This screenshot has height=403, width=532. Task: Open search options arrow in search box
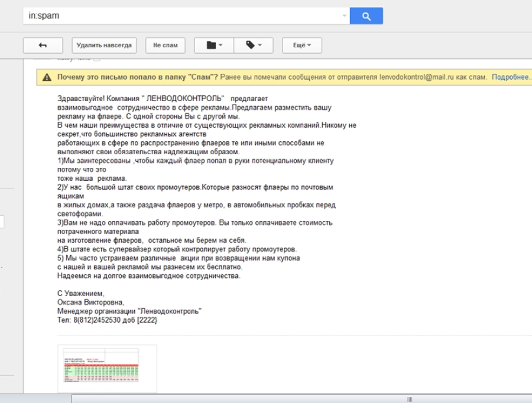(344, 15)
